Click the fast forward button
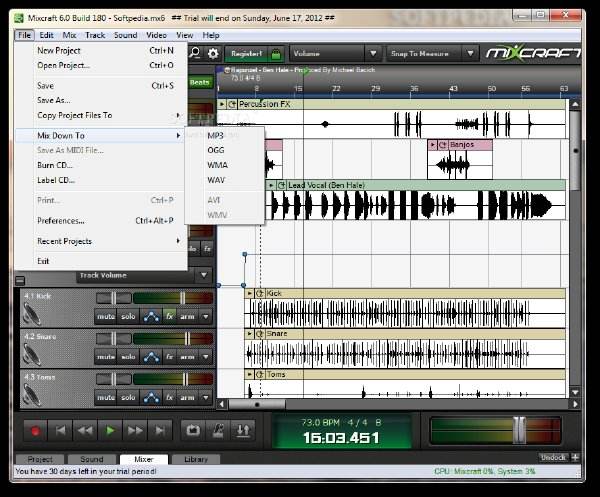The width and height of the screenshot is (600, 497). point(135,431)
